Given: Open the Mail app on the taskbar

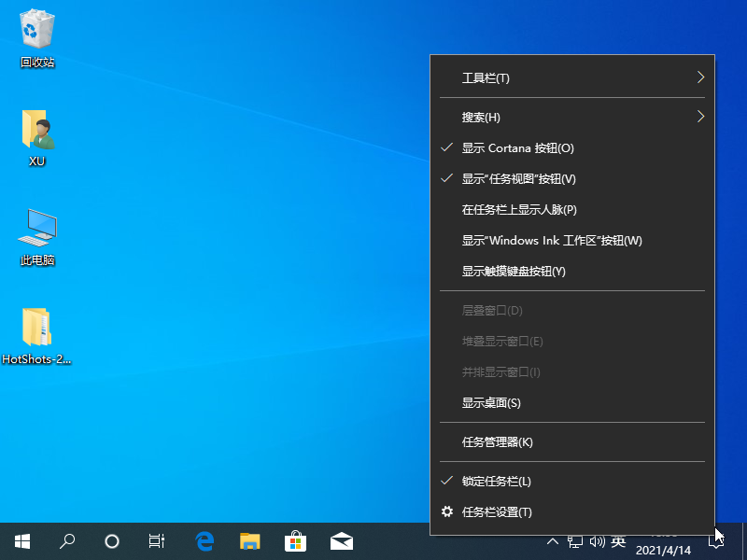Looking at the screenshot, I should click(341, 540).
